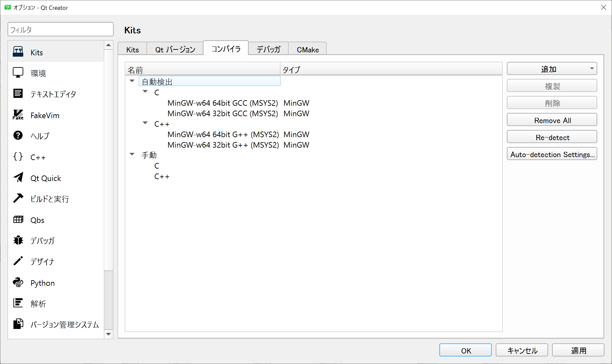Click the Re-detect button
The width and height of the screenshot is (612, 364).
[x=552, y=137]
